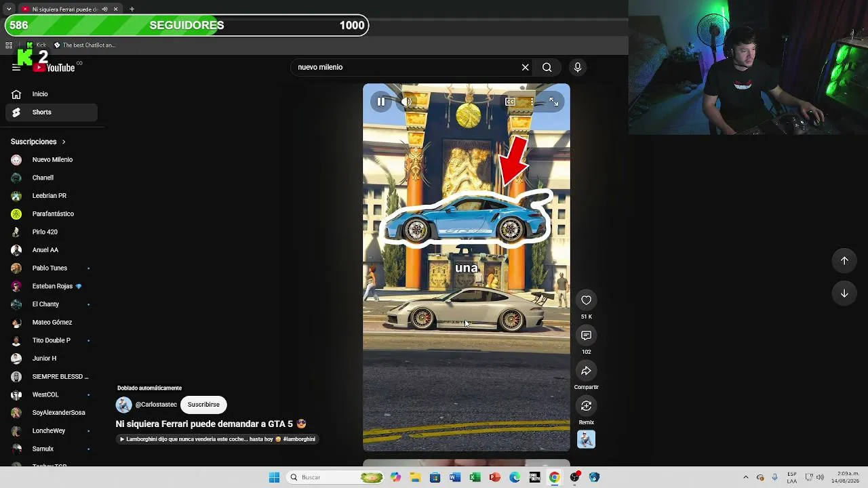Image resolution: width=868 pixels, height=488 pixels.
Task: Select Shorts in the sidebar
Action: pos(52,113)
